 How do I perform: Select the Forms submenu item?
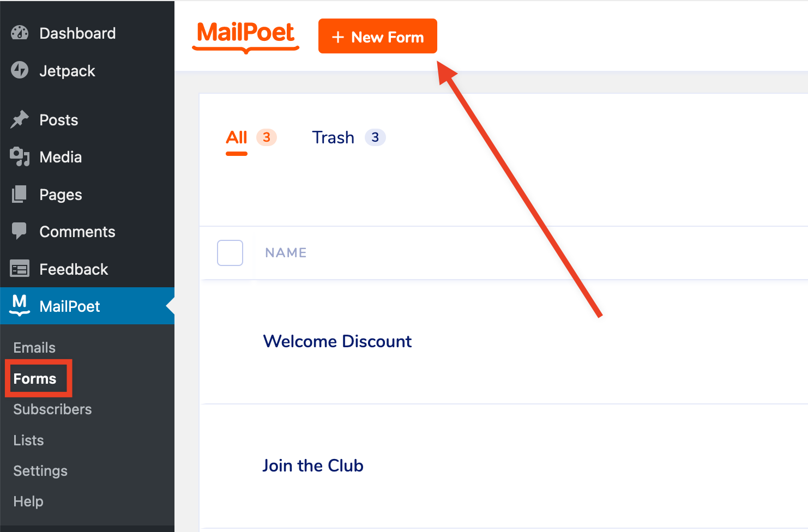35,379
